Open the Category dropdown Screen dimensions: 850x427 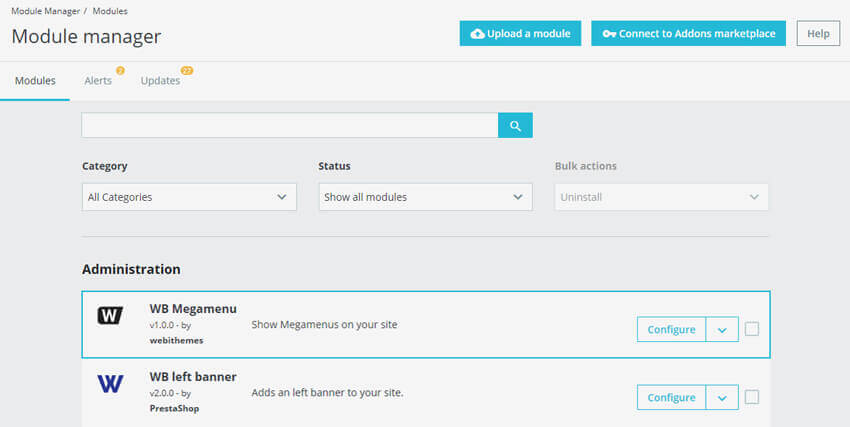[x=189, y=197]
